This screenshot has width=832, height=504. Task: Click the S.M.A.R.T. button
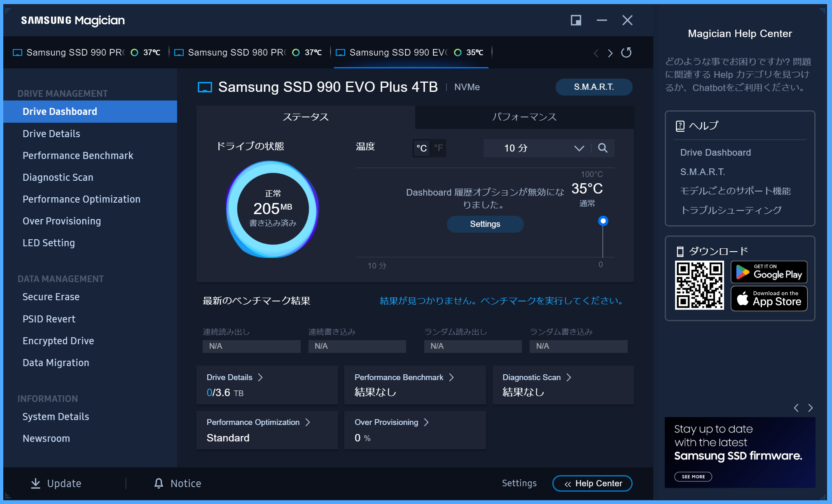tap(594, 87)
